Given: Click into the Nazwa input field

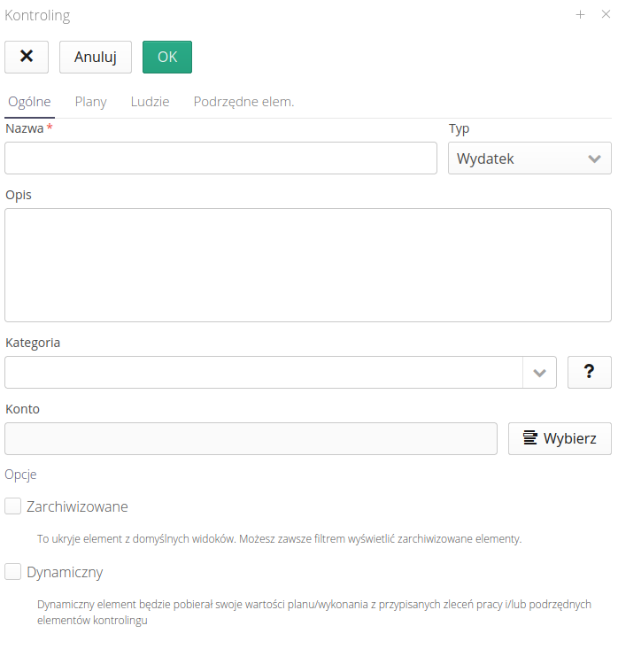Looking at the screenshot, I should pyautogui.click(x=220, y=158).
